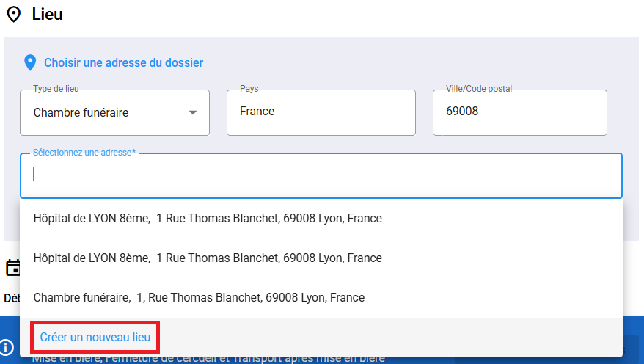Click the partially hidden calendar icon

(x=12, y=267)
